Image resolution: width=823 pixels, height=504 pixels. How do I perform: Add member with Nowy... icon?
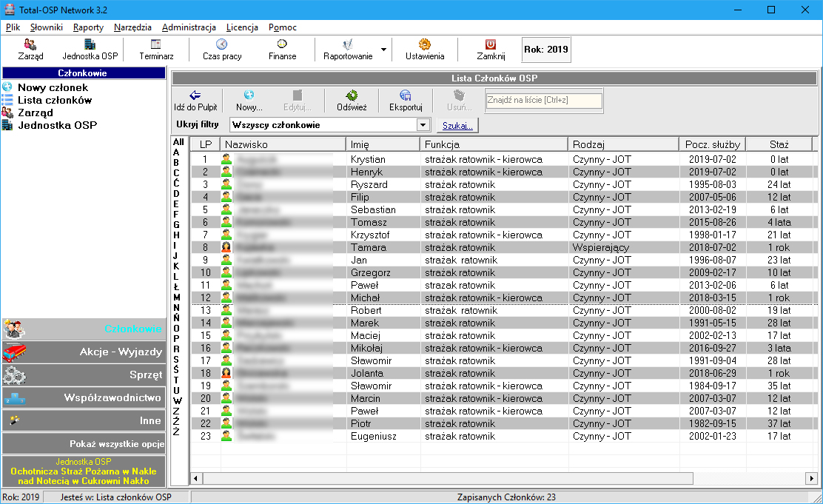click(249, 95)
